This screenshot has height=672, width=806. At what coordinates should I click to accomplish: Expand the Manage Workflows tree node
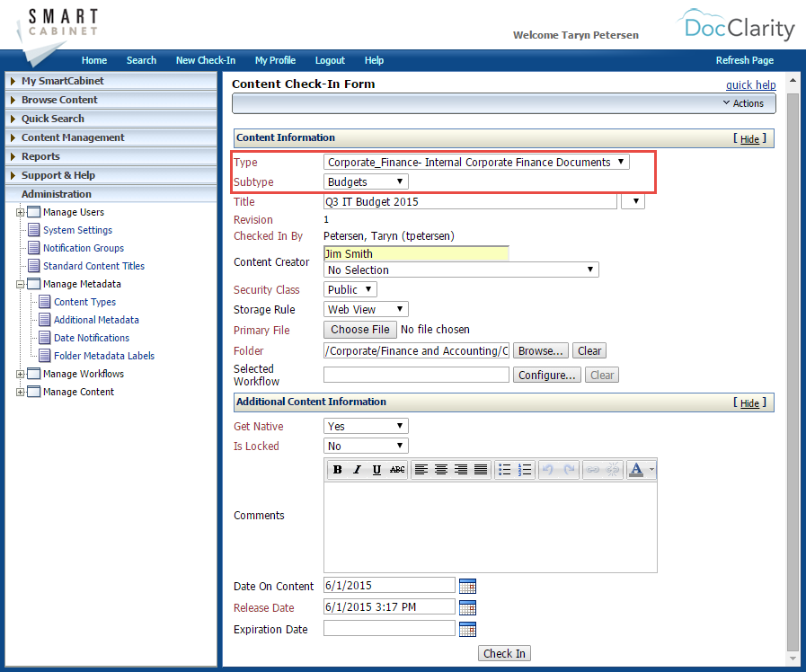tap(20, 374)
